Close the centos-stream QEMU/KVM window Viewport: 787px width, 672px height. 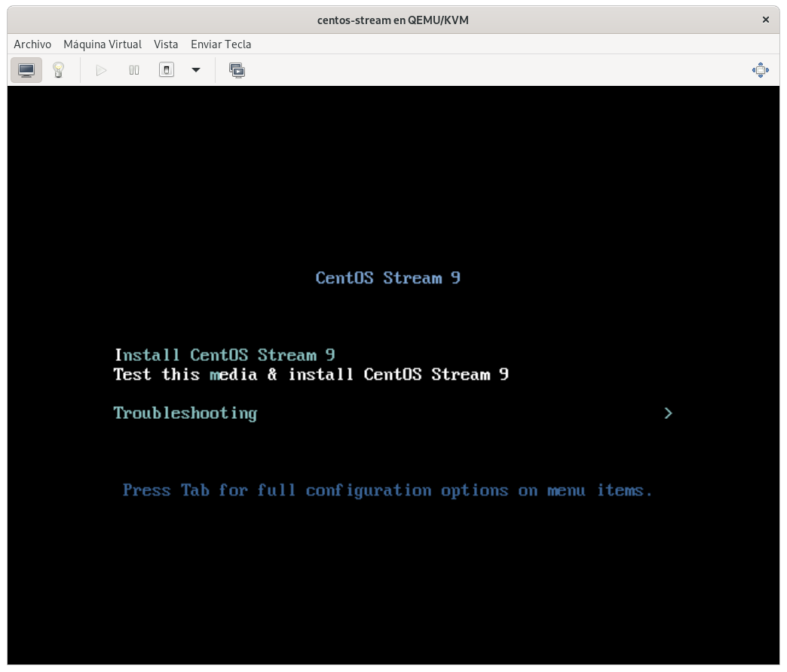(x=766, y=20)
